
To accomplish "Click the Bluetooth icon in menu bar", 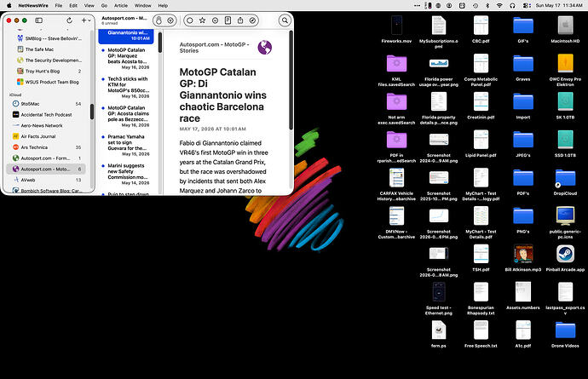I will 487,5.
